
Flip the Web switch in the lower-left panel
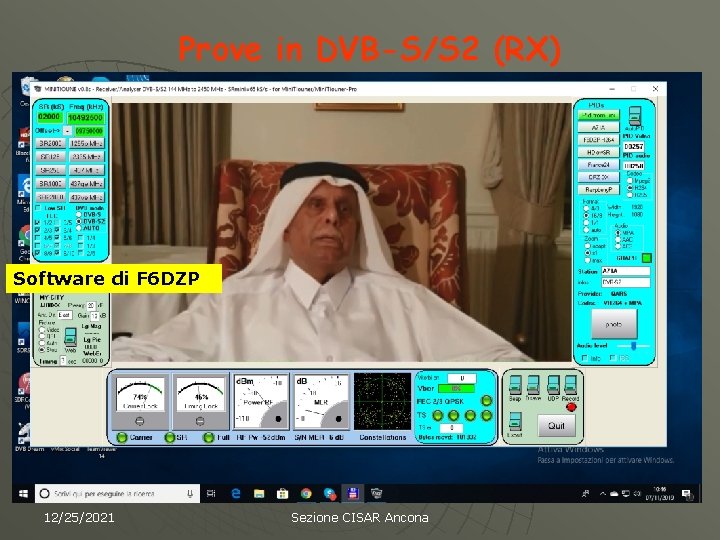(70, 338)
